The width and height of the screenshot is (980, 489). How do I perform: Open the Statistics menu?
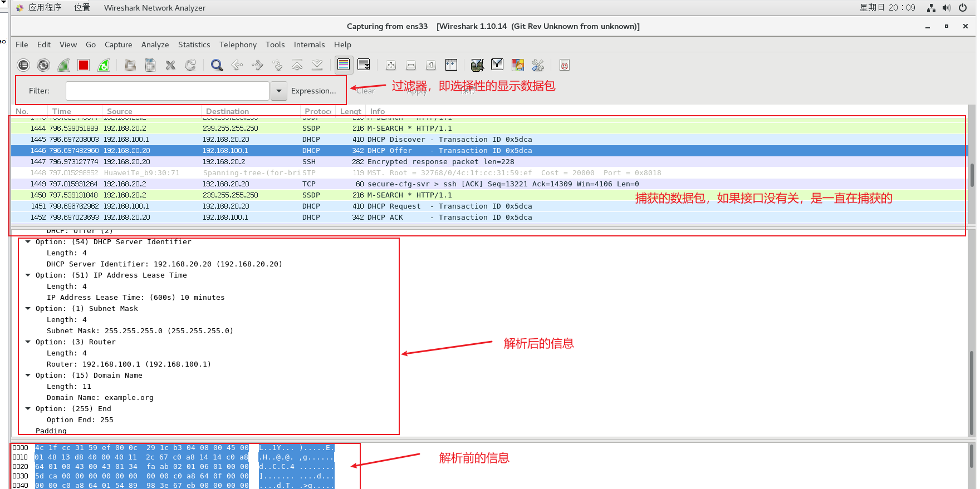point(194,45)
